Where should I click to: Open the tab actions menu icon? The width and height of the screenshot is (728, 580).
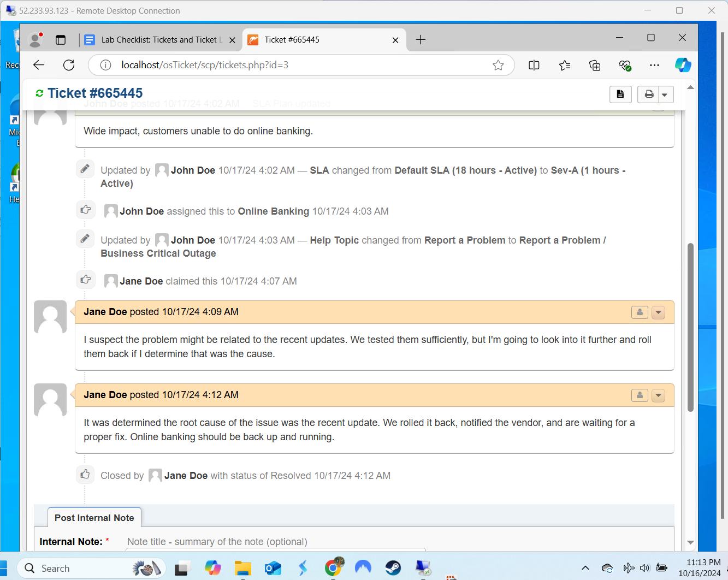point(61,40)
